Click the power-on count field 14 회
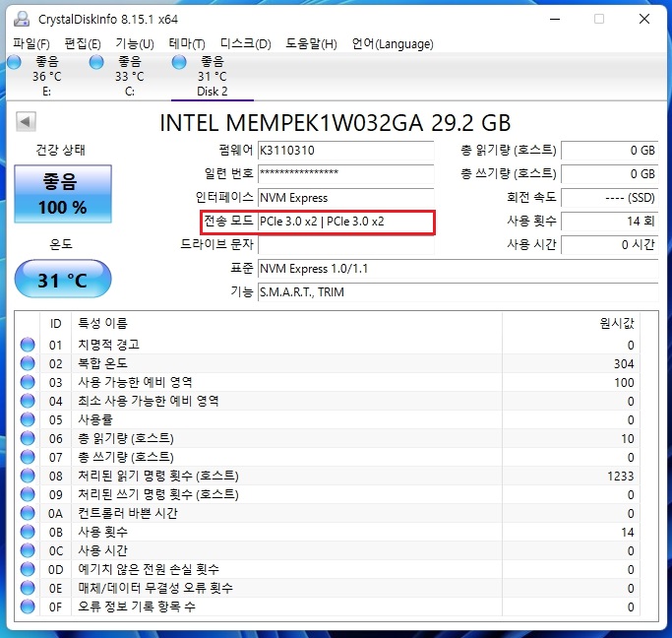The height and width of the screenshot is (638, 672). (x=609, y=222)
